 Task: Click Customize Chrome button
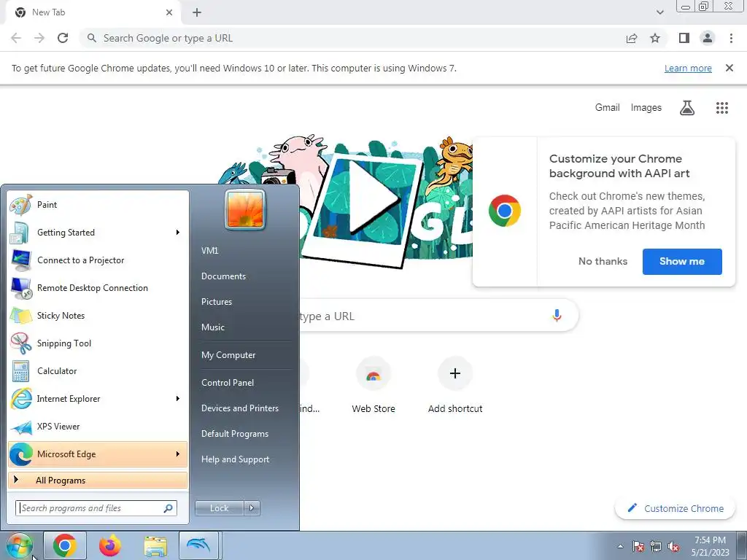pyautogui.click(x=676, y=508)
